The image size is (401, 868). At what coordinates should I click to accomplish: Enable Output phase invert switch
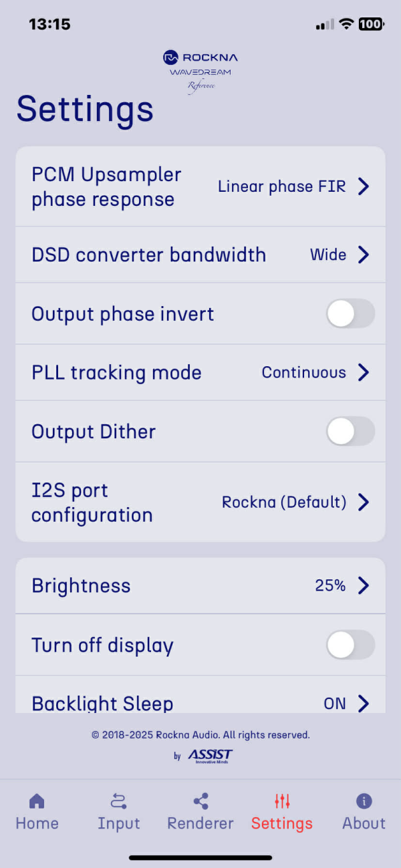pos(350,313)
